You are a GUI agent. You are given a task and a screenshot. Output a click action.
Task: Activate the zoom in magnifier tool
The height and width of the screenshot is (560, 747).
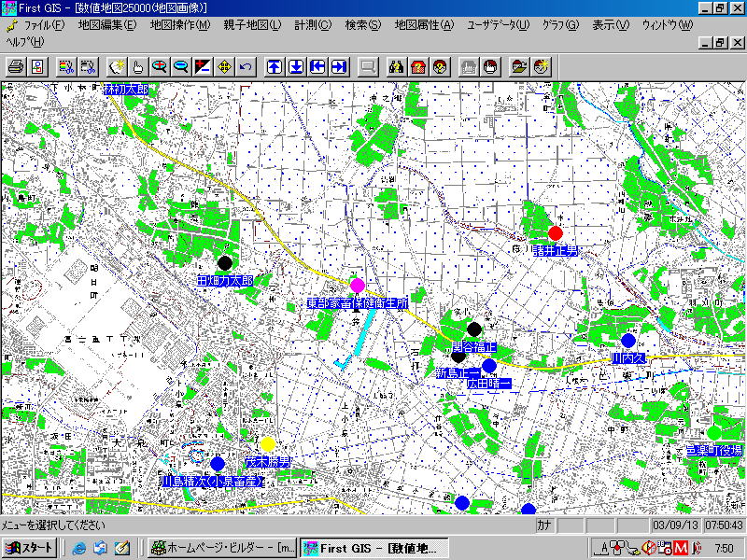159,66
